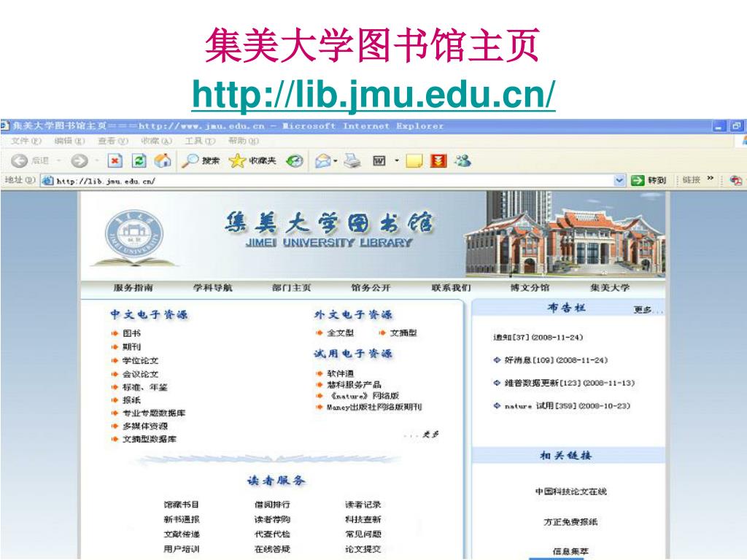Click the Mail envelope icon
Viewport: 747px width, 560px height.
tap(322, 161)
